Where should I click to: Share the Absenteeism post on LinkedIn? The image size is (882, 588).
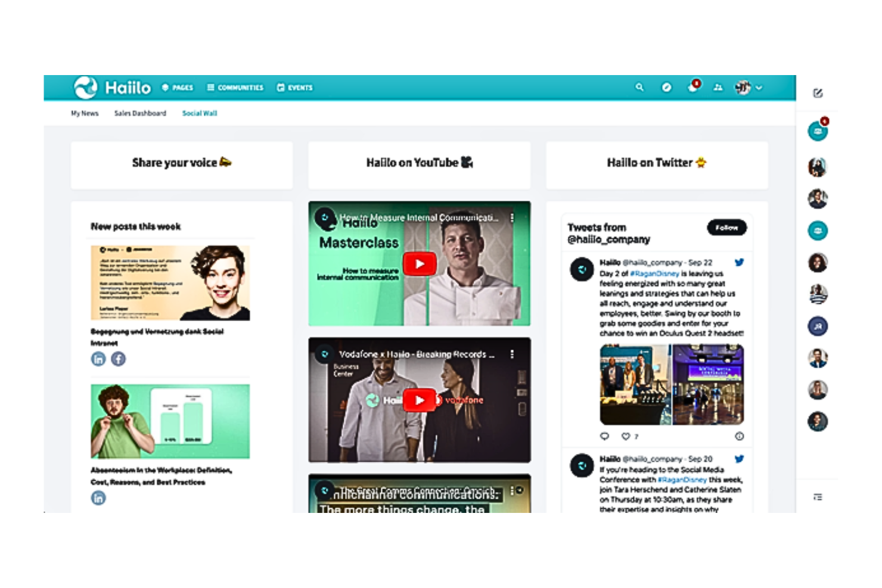tap(98, 498)
